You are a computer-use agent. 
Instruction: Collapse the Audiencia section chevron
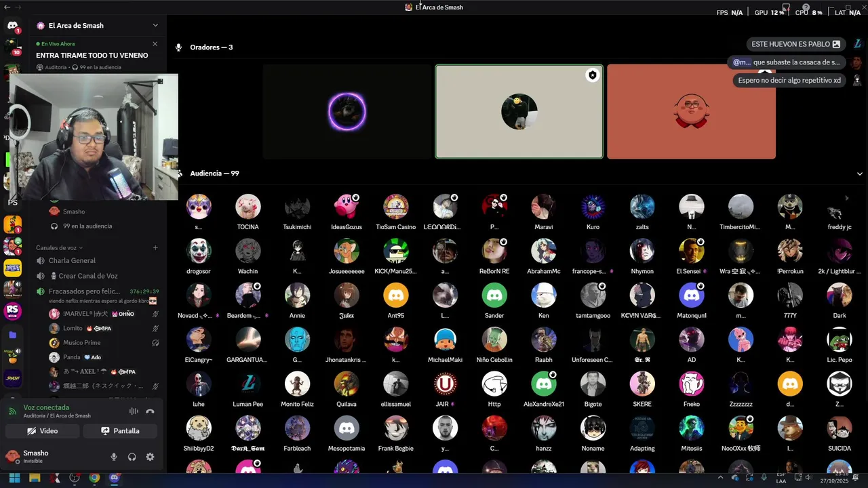click(x=860, y=174)
